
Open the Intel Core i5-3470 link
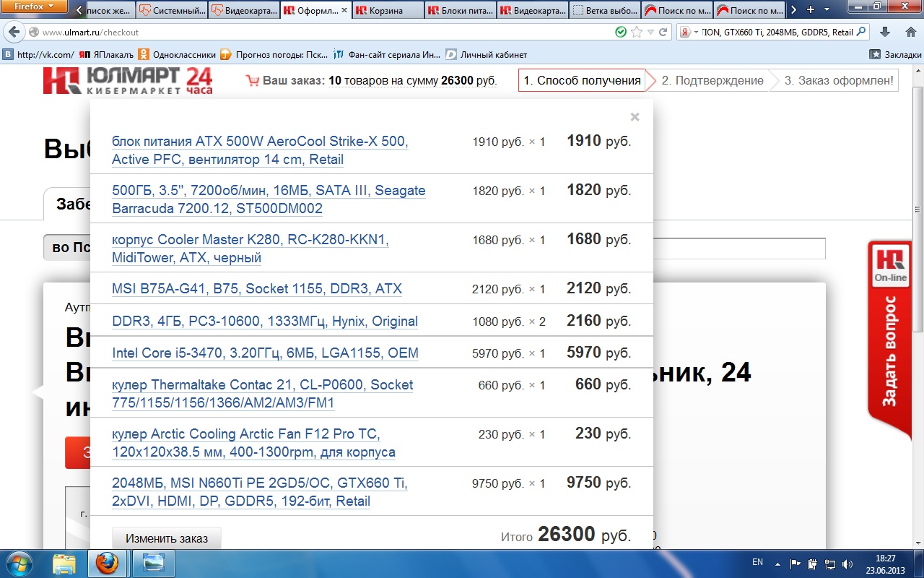pos(265,353)
